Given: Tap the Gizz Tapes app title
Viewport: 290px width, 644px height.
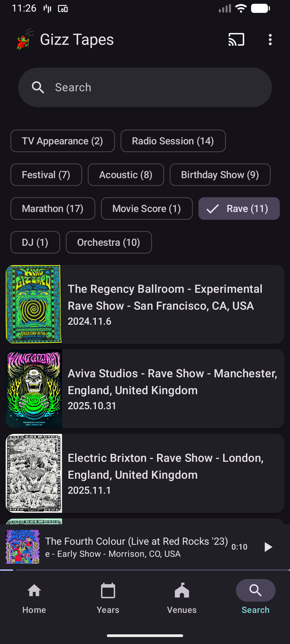Looking at the screenshot, I should 77,40.
